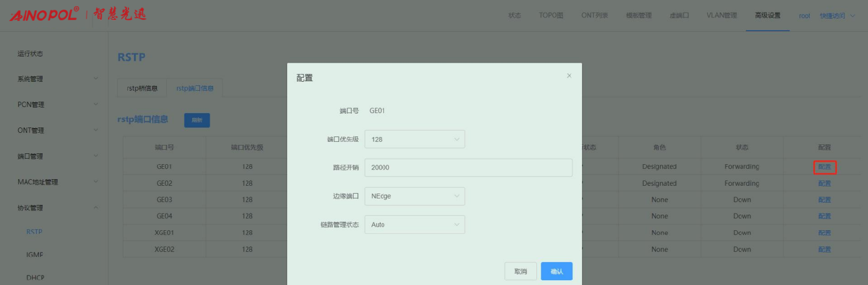
Task: Close the 配置 dialog with X icon
Action: (569, 76)
